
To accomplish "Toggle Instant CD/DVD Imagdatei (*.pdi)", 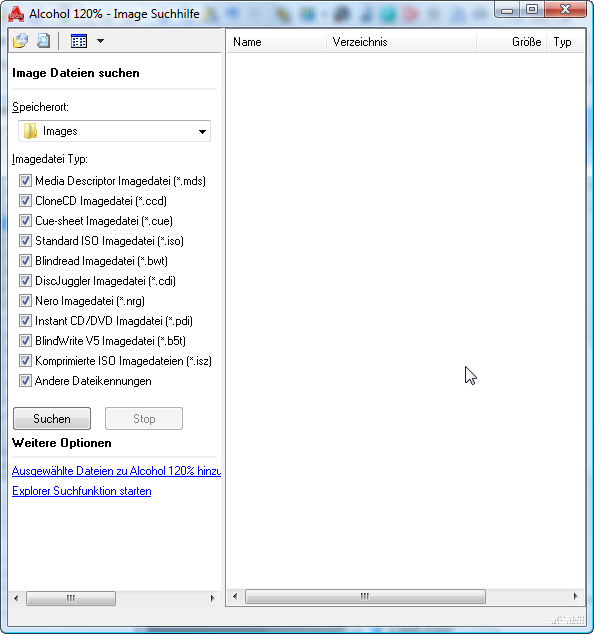I will pyautogui.click(x=25, y=321).
